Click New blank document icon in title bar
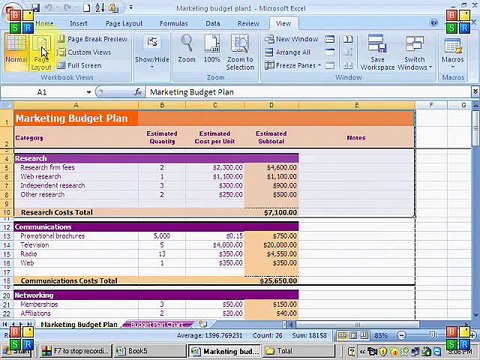 [86, 8]
